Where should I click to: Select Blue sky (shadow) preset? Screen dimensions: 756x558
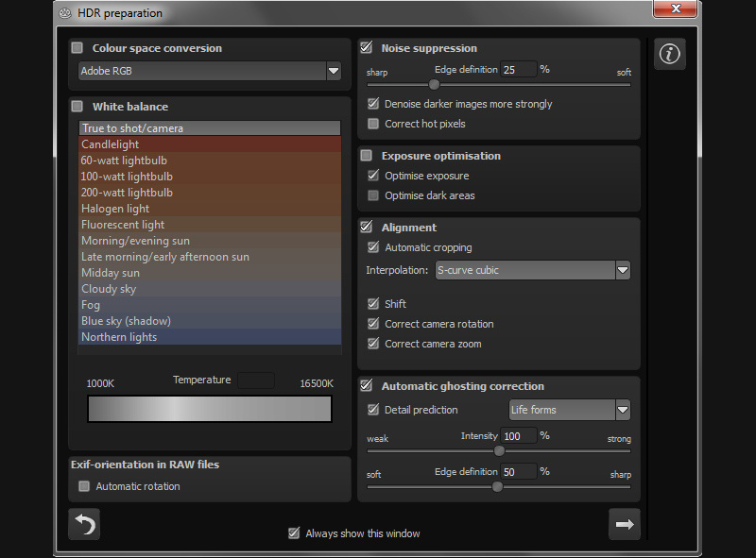[210, 321]
